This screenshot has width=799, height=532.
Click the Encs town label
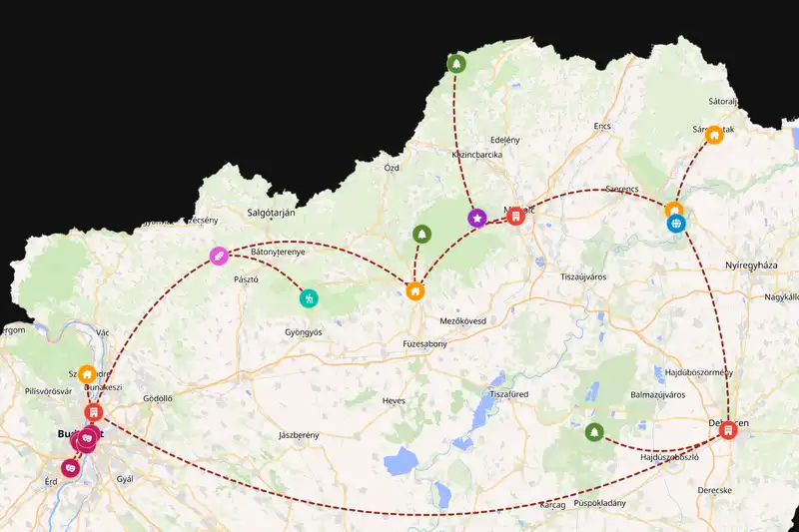tap(602, 126)
